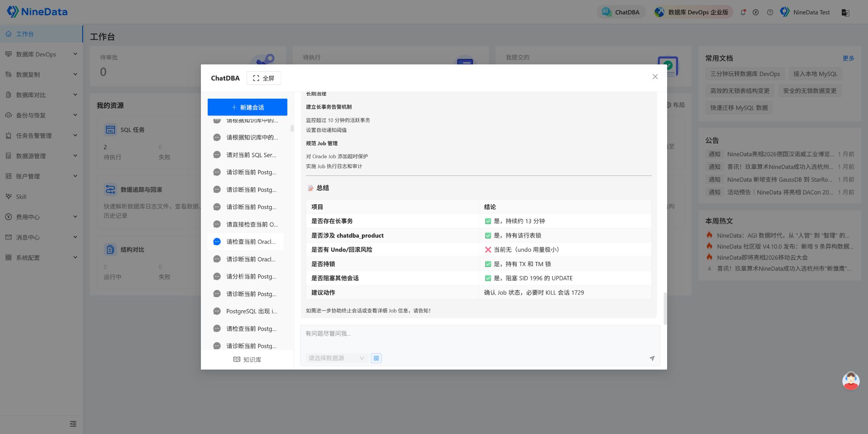Image resolution: width=868 pixels, height=434 pixels.
Task: Select the active conversation 请检查当前 Oracl...
Action: [x=246, y=242]
